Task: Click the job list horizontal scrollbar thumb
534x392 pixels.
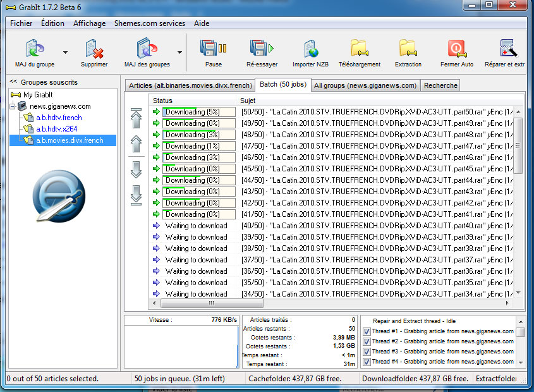Action: [x=212, y=303]
